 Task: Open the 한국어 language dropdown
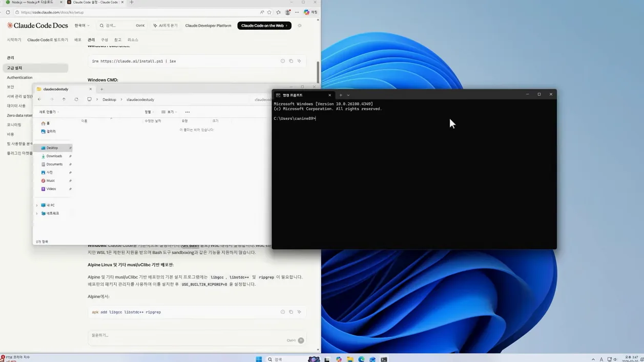point(82,26)
